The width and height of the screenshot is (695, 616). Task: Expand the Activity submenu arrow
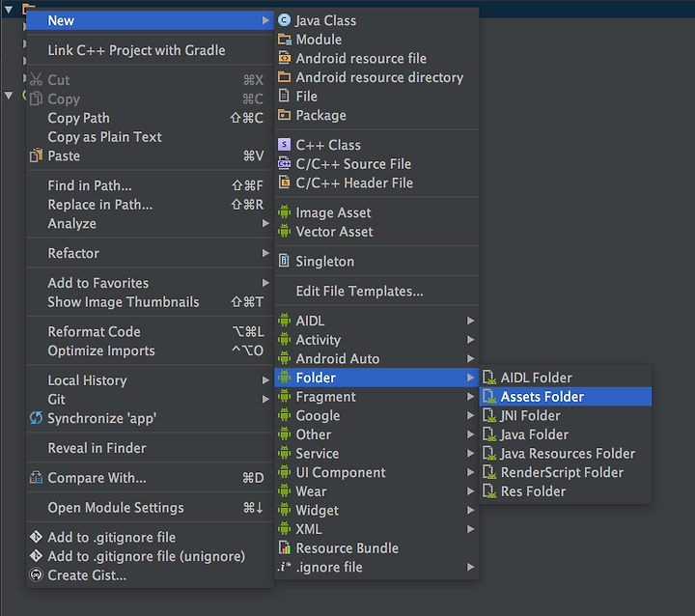pyautogui.click(x=470, y=340)
